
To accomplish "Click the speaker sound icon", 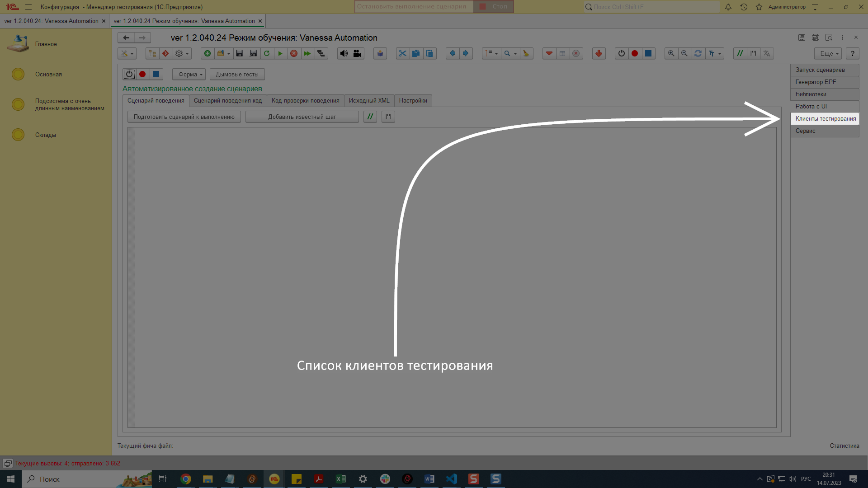I will pos(344,53).
